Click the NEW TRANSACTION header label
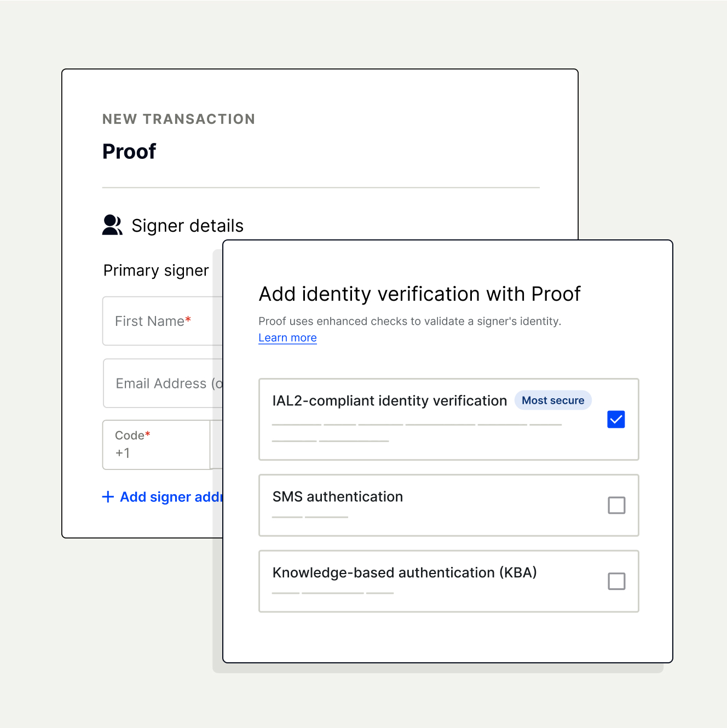Viewport: 727px width, 728px height. click(x=178, y=119)
